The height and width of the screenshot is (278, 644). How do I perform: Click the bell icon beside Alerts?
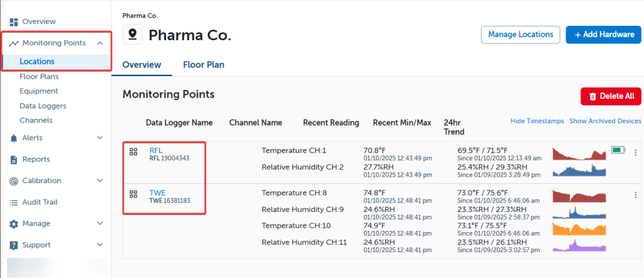(14, 138)
